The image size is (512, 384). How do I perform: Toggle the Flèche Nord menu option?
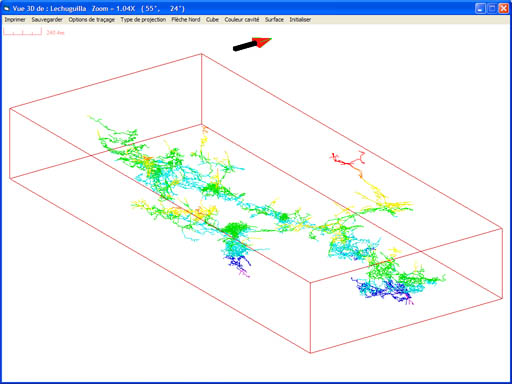186,20
